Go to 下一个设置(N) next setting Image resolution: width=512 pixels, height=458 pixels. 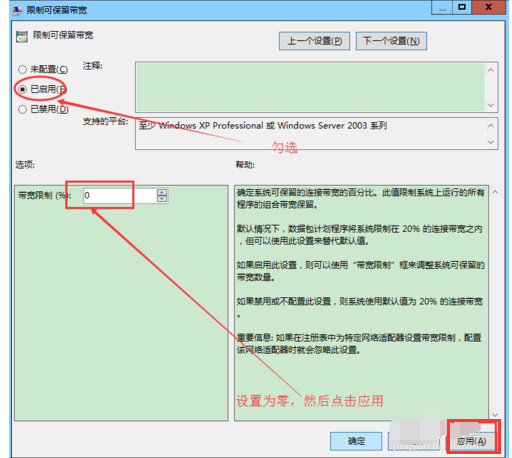391,41
